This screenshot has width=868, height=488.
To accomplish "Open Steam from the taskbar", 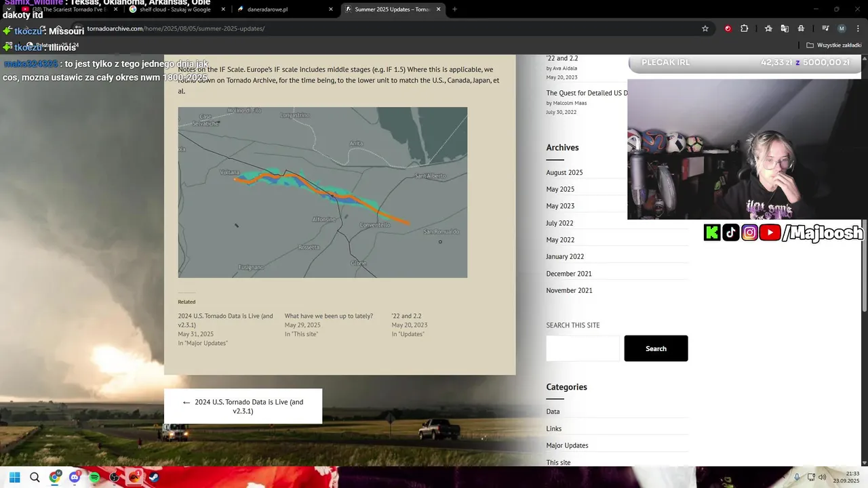I will pyautogui.click(x=154, y=477).
